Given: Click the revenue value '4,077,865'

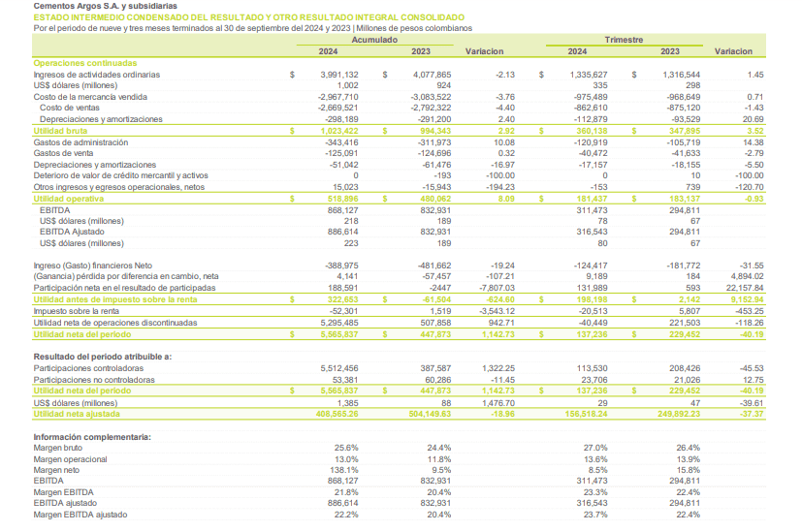Looking at the screenshot, I should 433,75.
